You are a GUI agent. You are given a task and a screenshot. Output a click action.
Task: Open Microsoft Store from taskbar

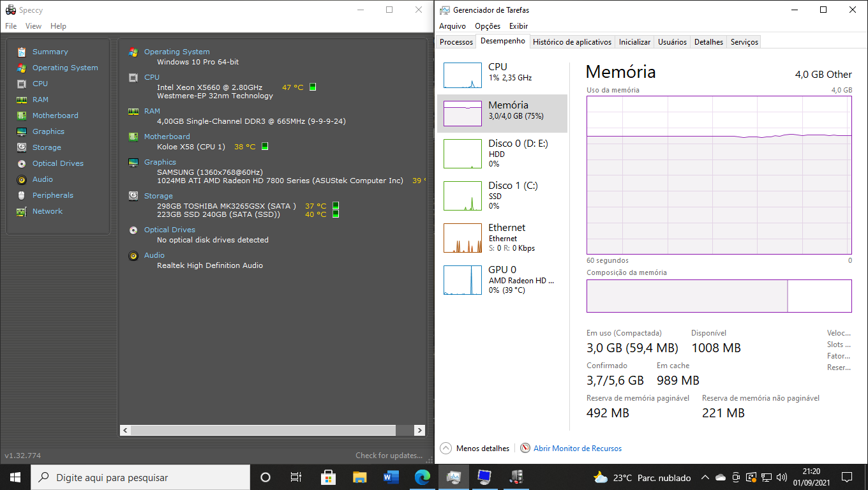(x=328, y=477)
